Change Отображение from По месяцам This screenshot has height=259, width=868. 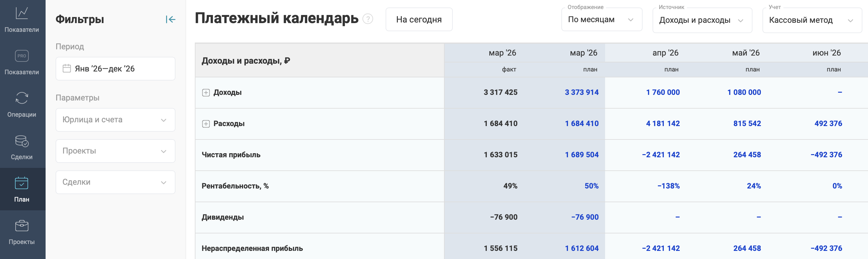[601, 20]
